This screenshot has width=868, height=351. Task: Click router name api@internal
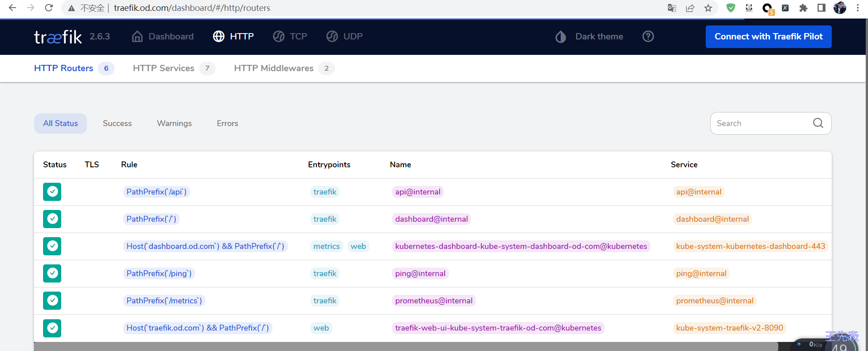pos(418,192)
